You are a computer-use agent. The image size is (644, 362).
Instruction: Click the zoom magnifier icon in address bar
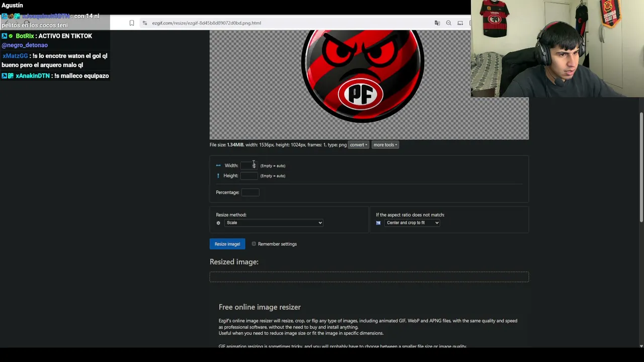449,23
